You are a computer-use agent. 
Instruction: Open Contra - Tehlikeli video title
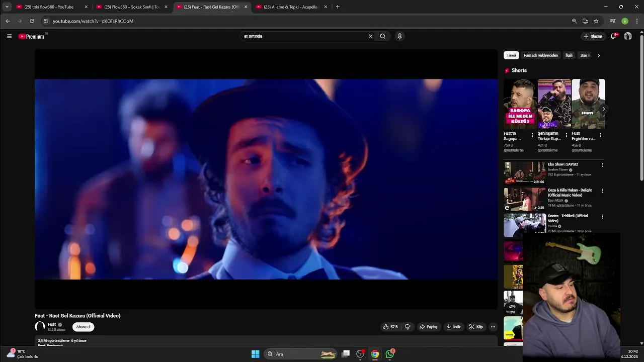(x=568, y=218)
